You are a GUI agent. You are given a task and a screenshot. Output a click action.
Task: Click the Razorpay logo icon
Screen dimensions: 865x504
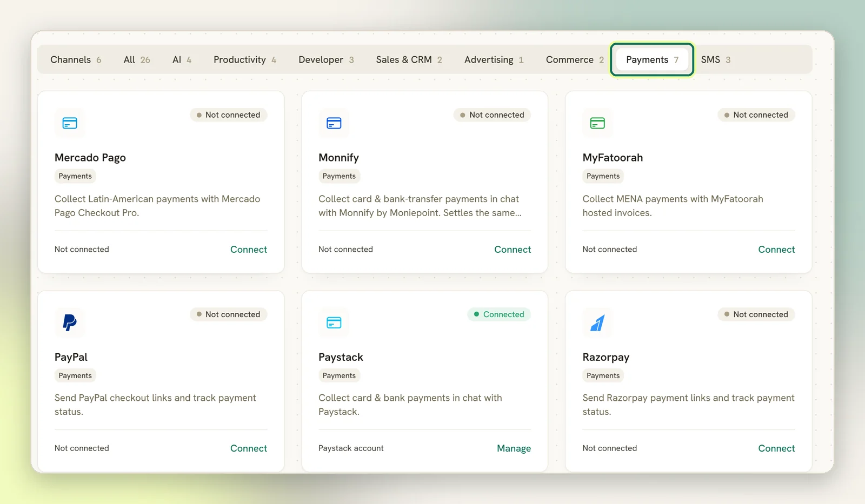tap(597, 322)
